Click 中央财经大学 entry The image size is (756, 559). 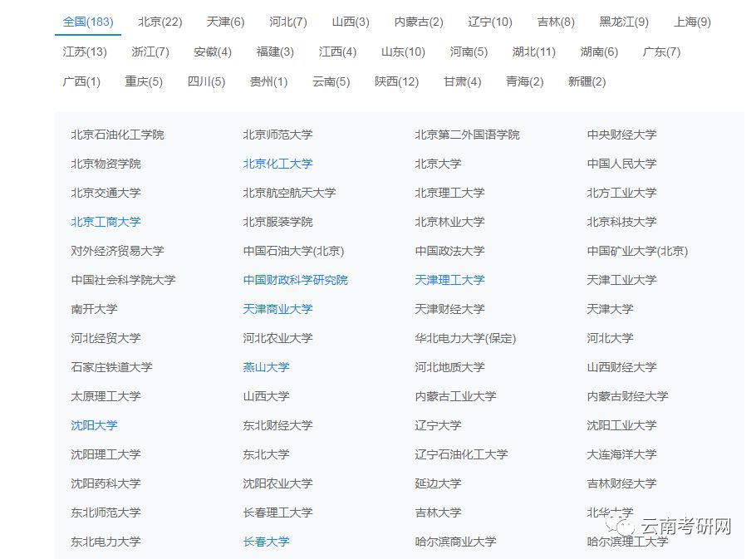[x=622, y=135]
